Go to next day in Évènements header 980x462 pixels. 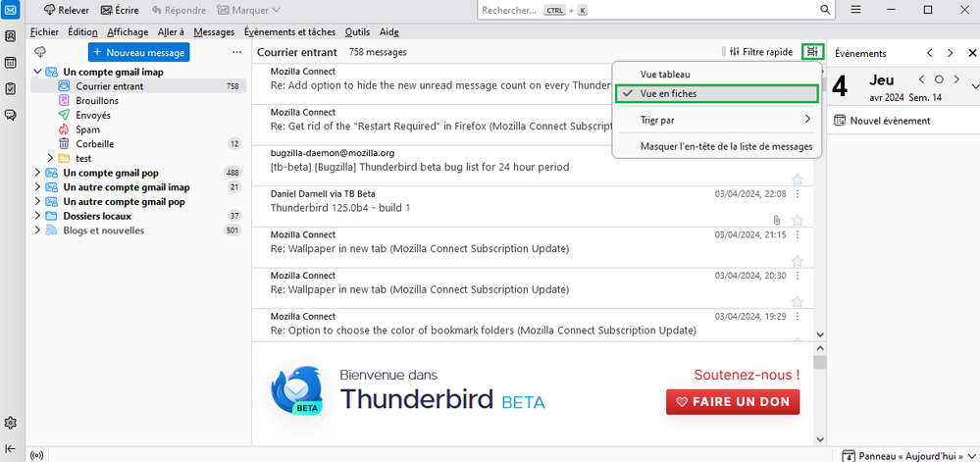950,53
